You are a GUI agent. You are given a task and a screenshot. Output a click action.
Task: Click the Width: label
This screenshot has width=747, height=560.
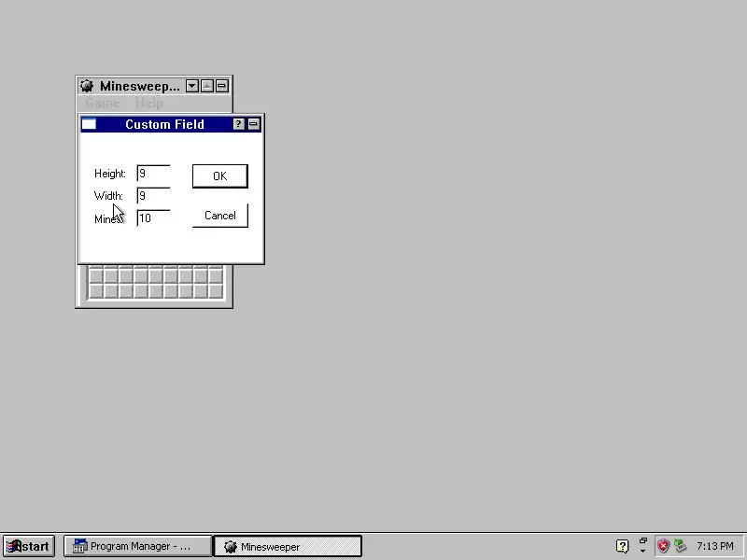click(x=108, y=196)
